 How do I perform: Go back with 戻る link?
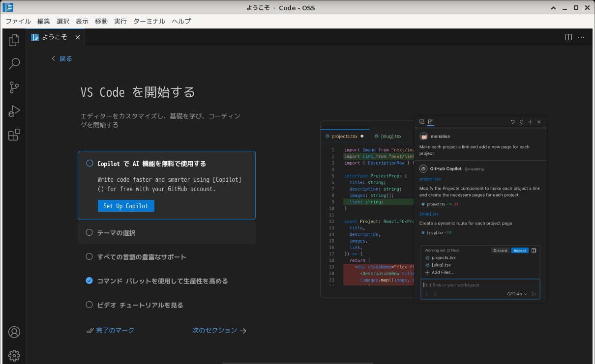click(x=62, y=58)
